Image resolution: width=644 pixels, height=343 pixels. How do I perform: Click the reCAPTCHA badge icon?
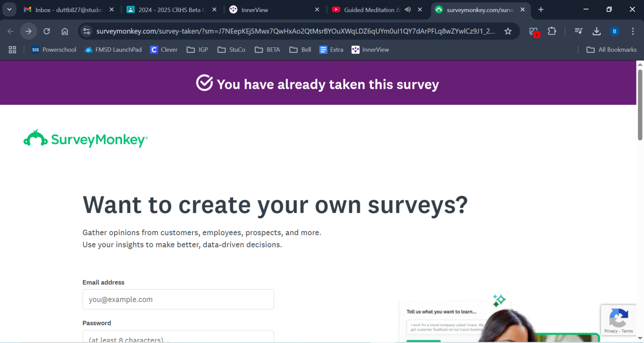pos(618,317)
